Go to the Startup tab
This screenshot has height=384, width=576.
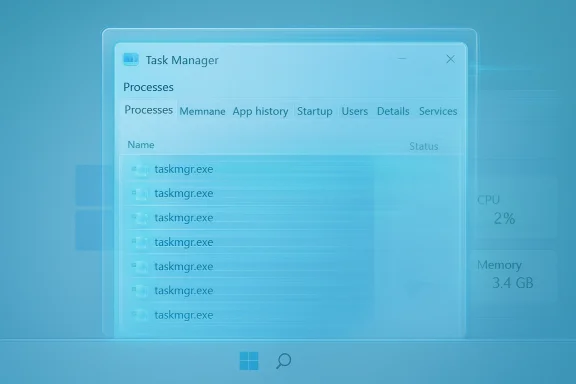(314, 111)
